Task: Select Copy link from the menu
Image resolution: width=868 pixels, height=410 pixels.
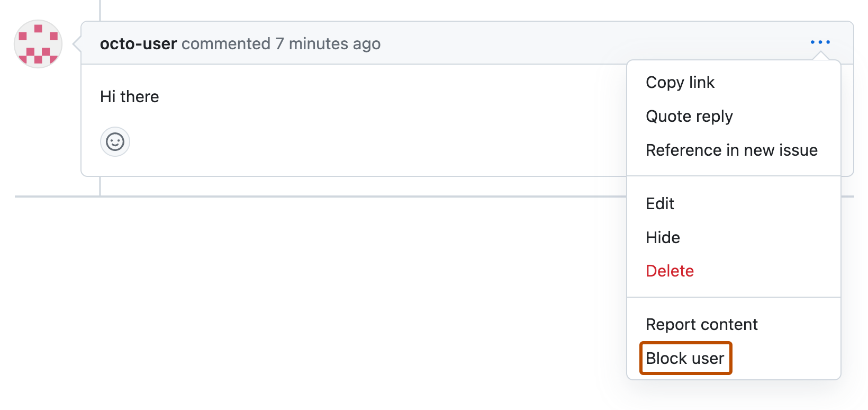Action: pyautogui.click(x=680, y=82)
